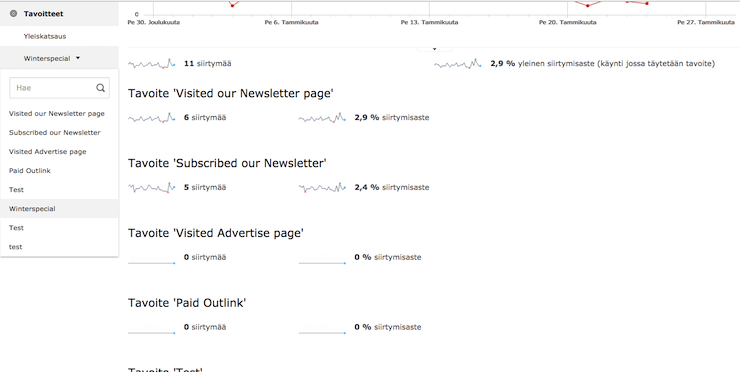Choose 'Subscribed our Newsletter' from list
This screenshot has width=740, height=372.
click(55, 133)
